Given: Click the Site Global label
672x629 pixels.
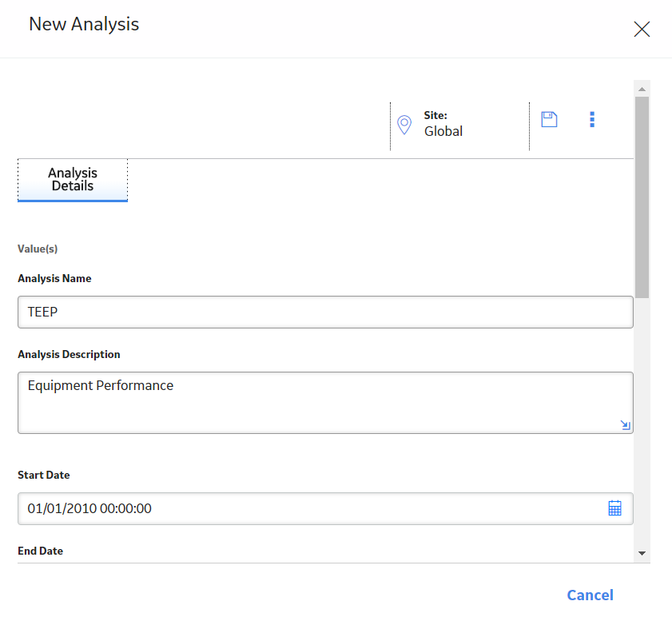Looking at the screenshot, I should tap(443, 124).
